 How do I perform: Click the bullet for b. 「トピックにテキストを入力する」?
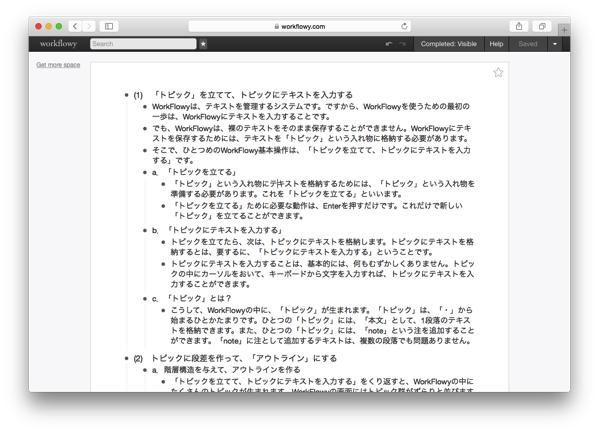[x=145, y=230]
